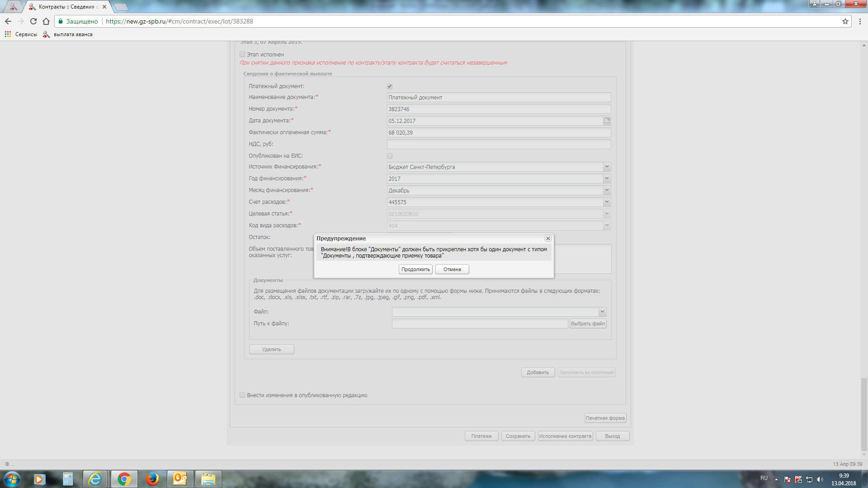Click the Исполнение контракта button
Viewport: 868px width, 488px height.
(x=565, y=436)
